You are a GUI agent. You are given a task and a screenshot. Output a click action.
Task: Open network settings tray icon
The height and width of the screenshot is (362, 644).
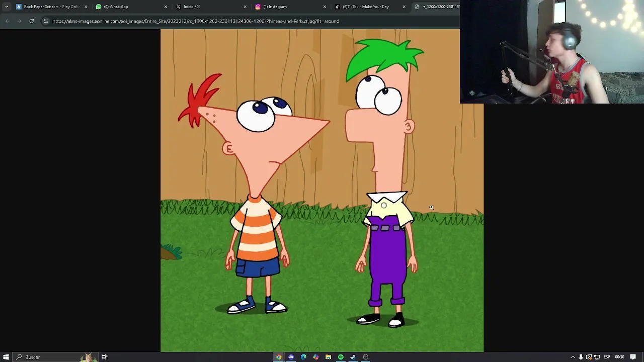(597, 357)
